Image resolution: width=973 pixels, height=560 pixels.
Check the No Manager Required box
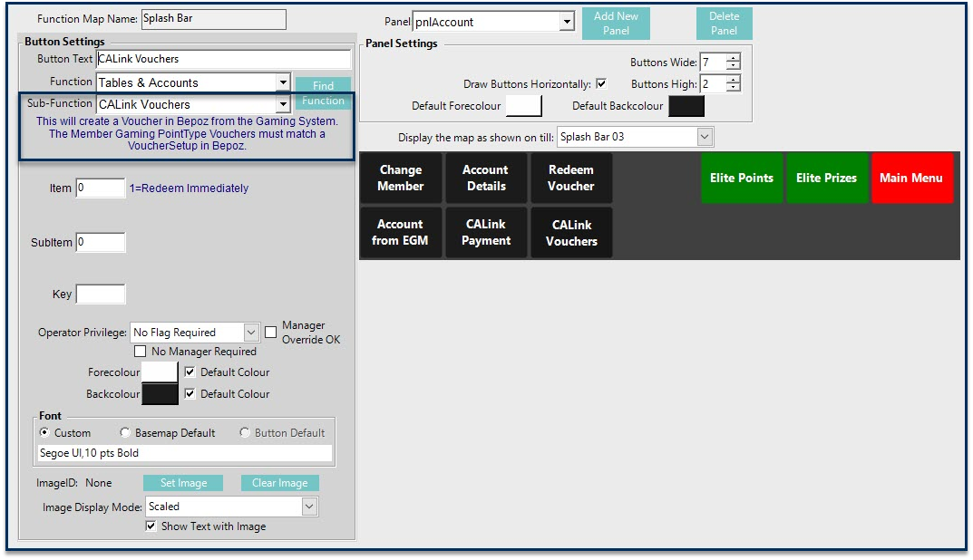point(141,352)
